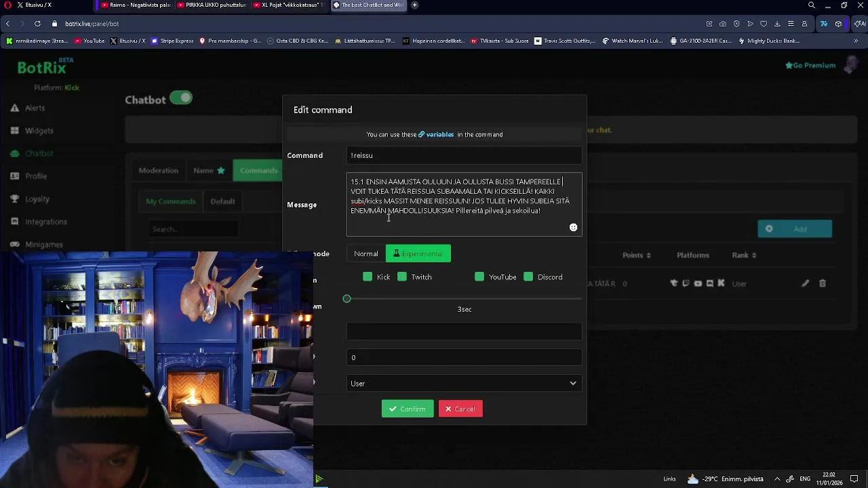This screenshot has width=868, height=488.
Task: Open the browser downloads icon
Action: coord(777,24)
